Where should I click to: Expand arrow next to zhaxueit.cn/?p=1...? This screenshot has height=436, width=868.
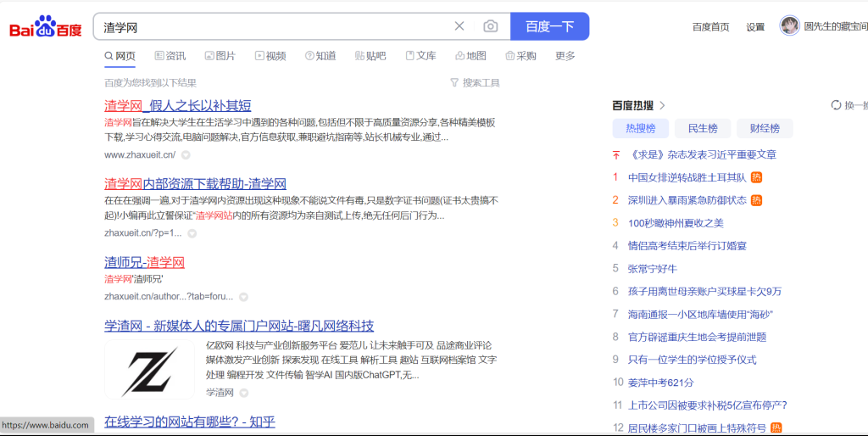(192, 233)
